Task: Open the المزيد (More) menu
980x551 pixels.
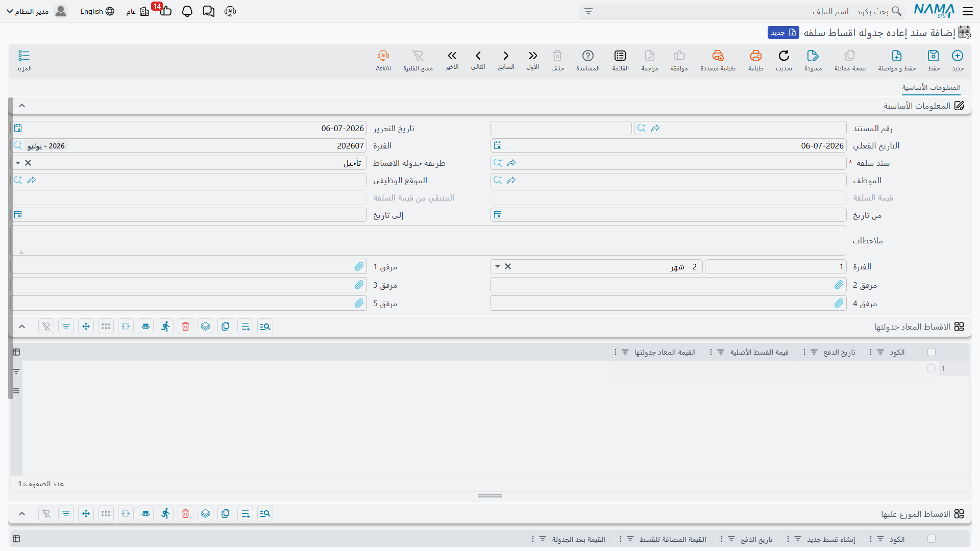Action: click(x=24, y=60)
